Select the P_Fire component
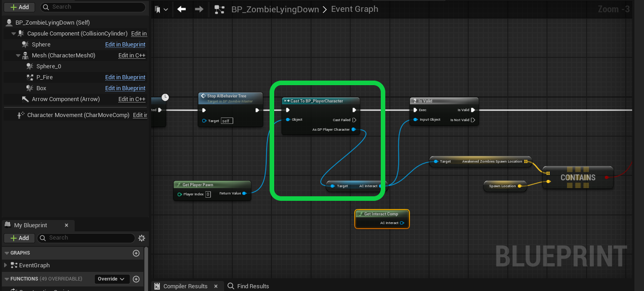Image resolution: width=644 pixels, height=291 pixels. [45, 77]
